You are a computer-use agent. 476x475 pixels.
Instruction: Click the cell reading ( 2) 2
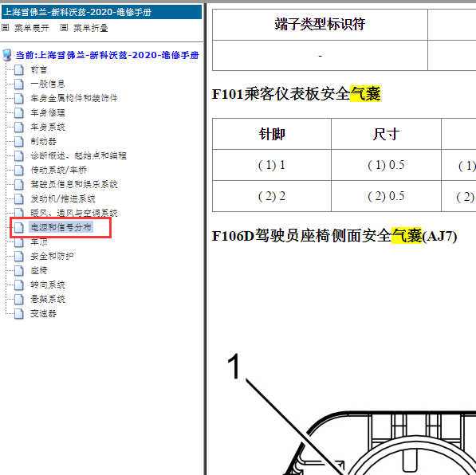point(272,196)
